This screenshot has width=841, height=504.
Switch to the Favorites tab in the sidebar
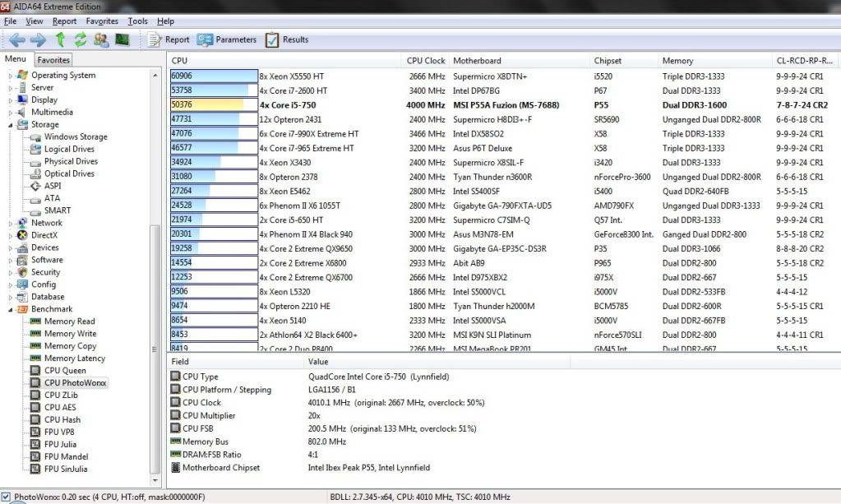pyautogui.click(x=53, y=60)
